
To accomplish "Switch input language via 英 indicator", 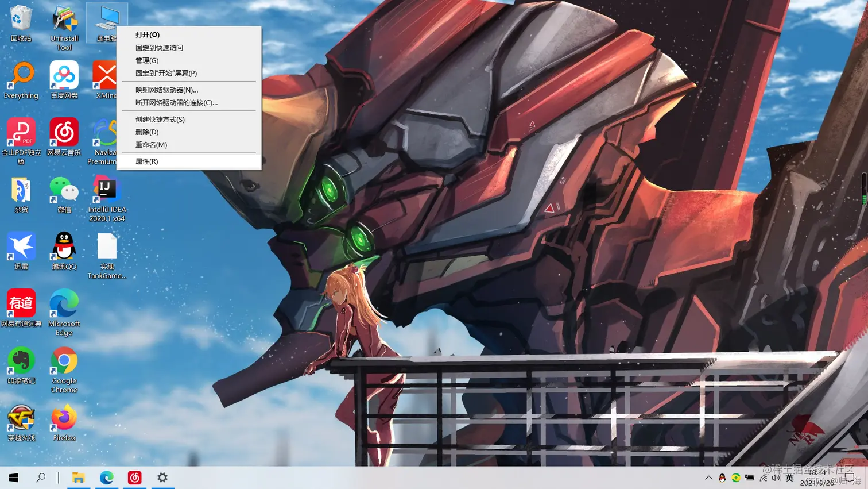I will click(x=790, y=478).
